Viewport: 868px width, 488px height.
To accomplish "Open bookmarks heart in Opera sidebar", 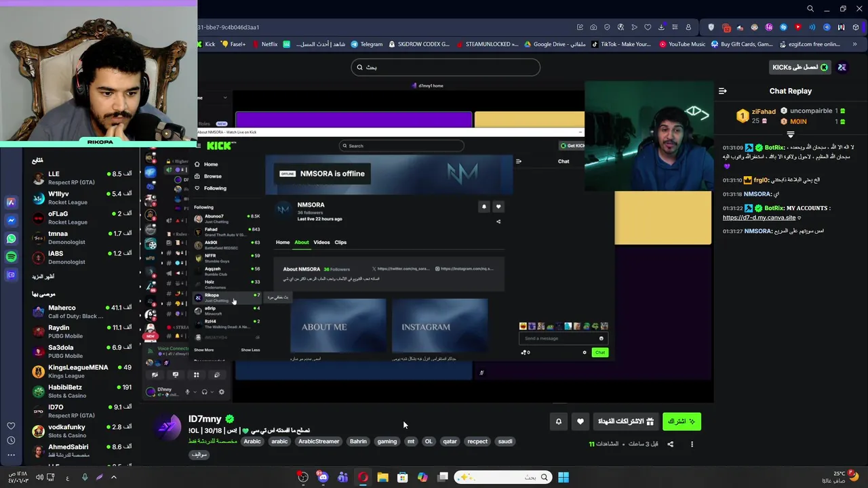I will point(11,426).
